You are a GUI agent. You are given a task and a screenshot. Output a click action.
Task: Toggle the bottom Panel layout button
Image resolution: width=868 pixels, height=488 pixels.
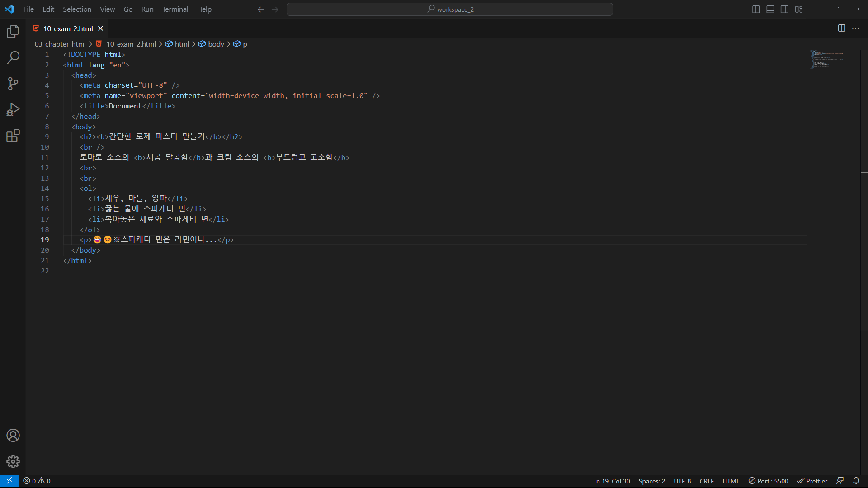[770, 9]
